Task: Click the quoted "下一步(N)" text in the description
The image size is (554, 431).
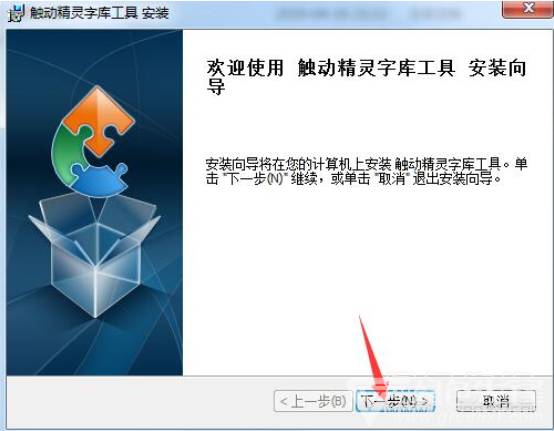Action: [255, 179]
